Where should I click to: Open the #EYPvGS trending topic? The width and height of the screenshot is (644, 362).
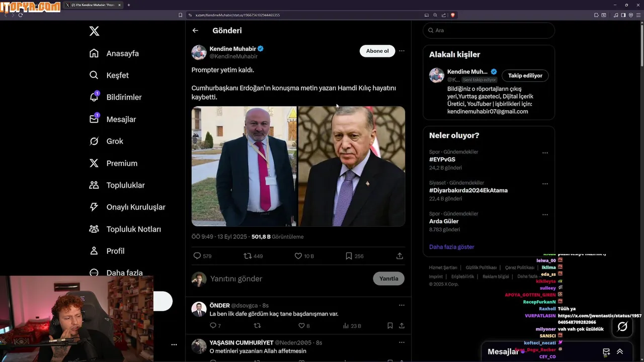[x=442, y=159]
